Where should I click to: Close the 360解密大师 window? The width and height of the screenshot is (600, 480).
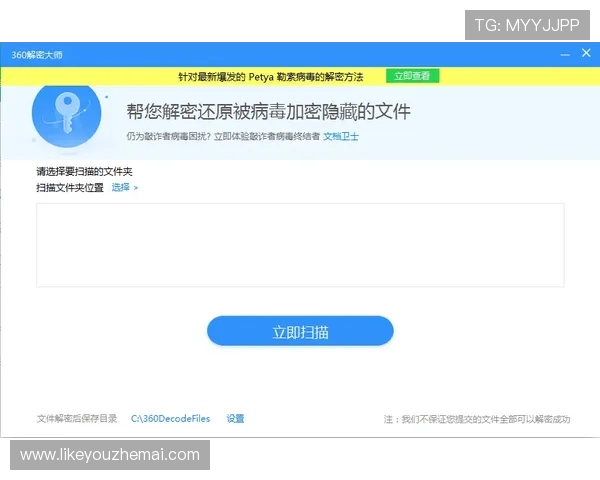point(586,53)
